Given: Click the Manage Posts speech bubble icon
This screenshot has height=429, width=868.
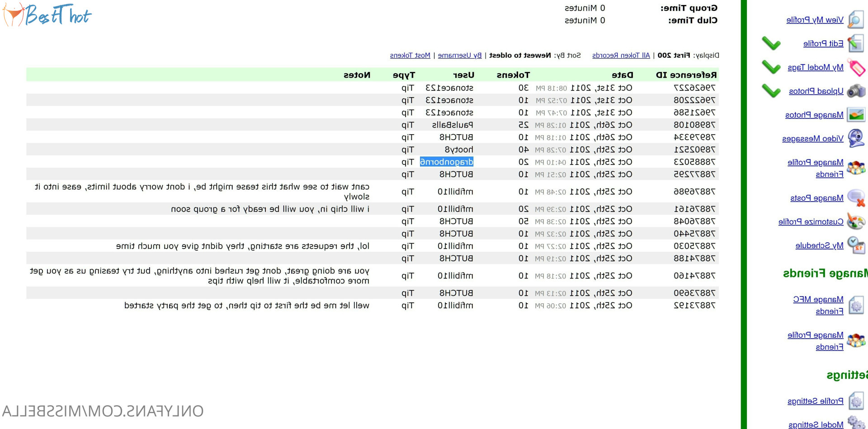Looking at the screenshot, I should pos(856,198).
